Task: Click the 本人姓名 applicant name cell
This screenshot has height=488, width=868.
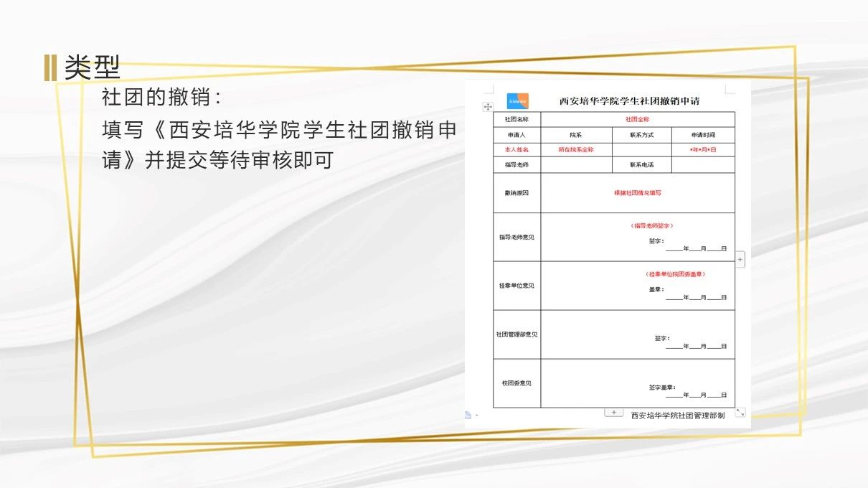Action: point(516,150)
